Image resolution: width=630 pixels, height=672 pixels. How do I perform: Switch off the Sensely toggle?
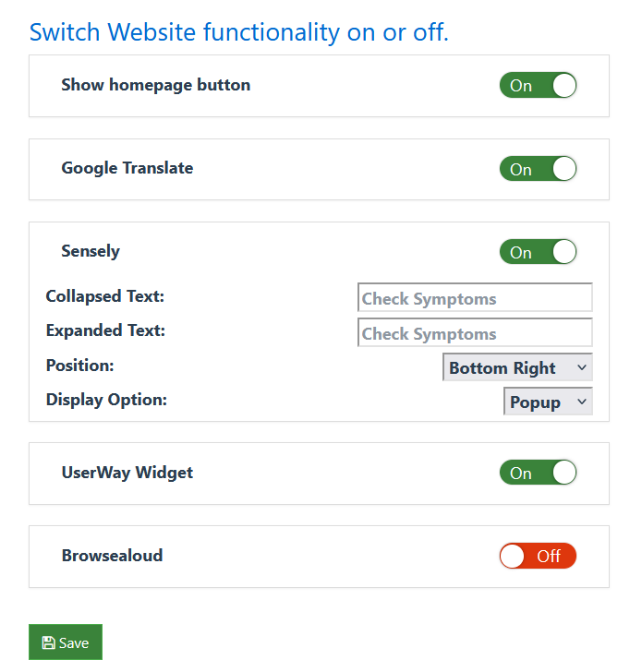[x=538, y=252]
